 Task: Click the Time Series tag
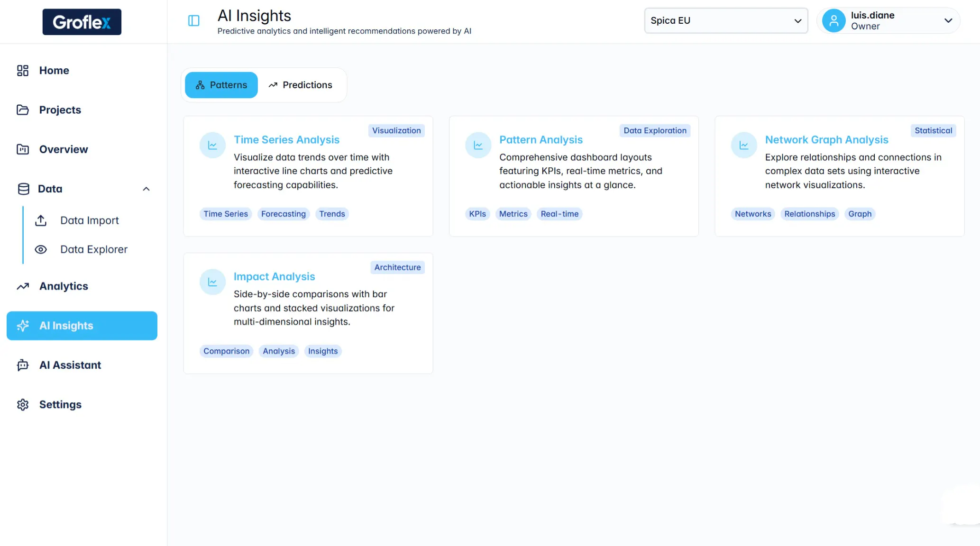coord(226,214)
